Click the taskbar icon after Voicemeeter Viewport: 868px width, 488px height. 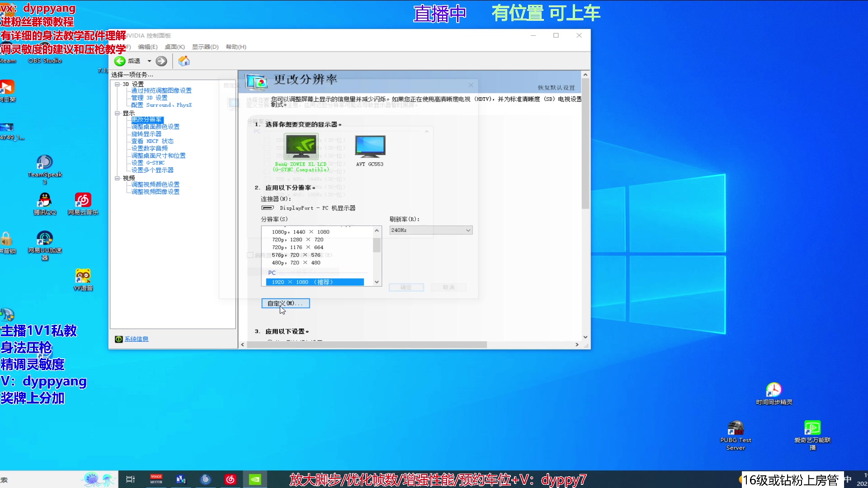(x=181, y=479)
